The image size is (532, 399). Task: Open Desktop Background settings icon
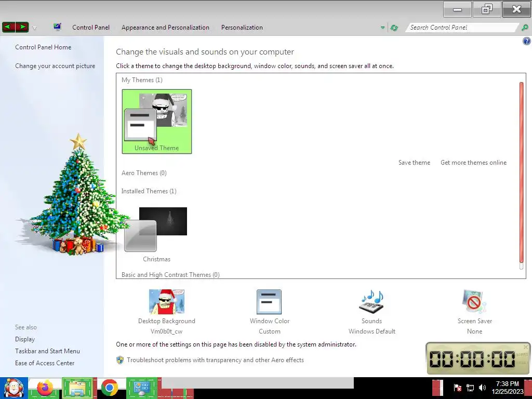pyautogui.click(x=167, y=302)
